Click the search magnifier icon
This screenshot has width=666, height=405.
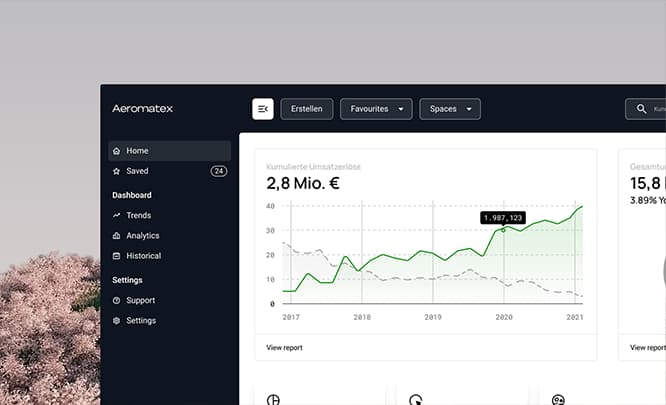click(641, 109)
